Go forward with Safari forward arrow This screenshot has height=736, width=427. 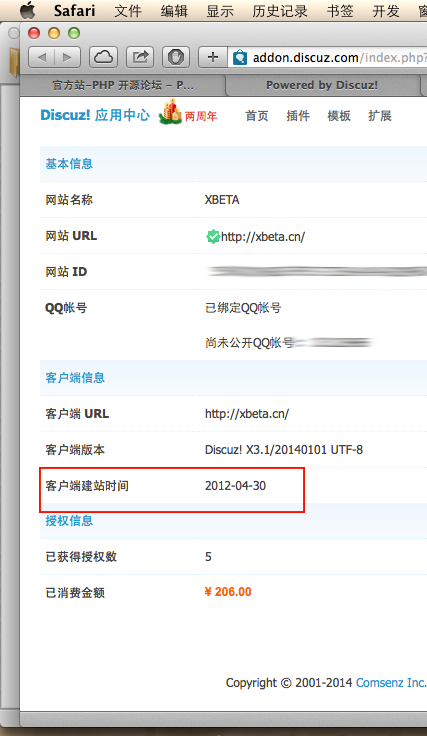pos(68,57)
